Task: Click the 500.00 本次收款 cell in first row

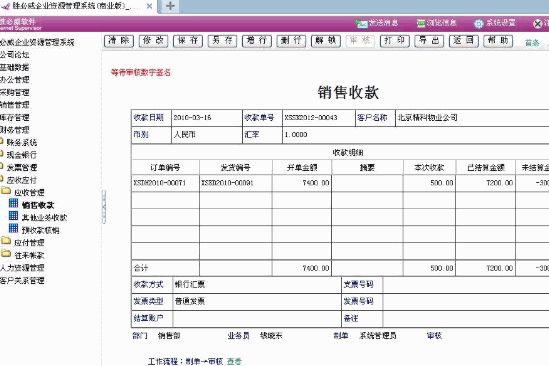Action: click(x=429, y=183)
